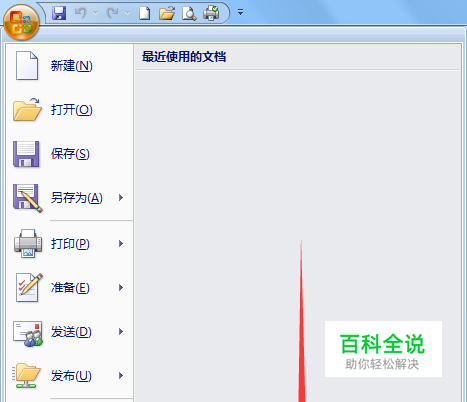Open the Customize Quick Access Toolbar dropdown

pos(240,13)
